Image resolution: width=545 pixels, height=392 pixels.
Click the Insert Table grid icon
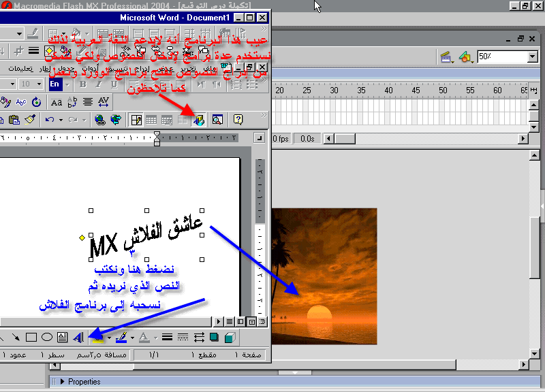(x=151, y=120)
